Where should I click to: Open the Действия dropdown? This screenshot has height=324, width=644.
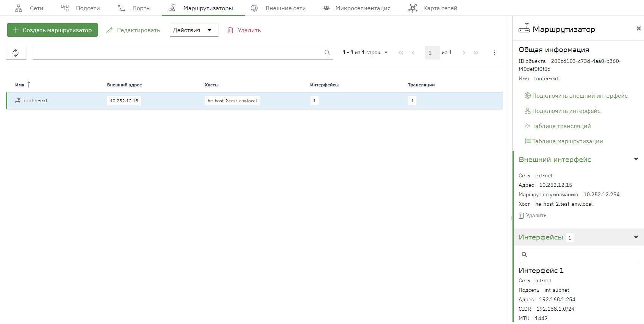tap(194, 30)
